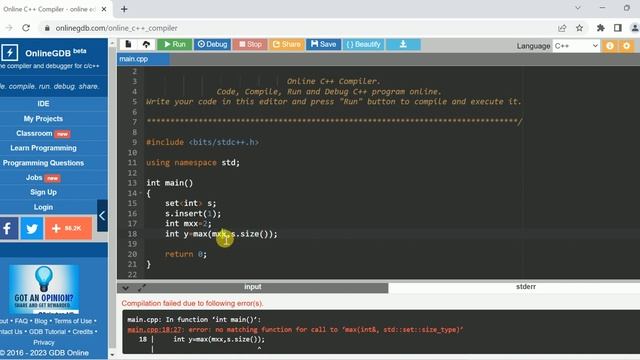
Task: Click the browser forward arrow
Action: point(9,28)
